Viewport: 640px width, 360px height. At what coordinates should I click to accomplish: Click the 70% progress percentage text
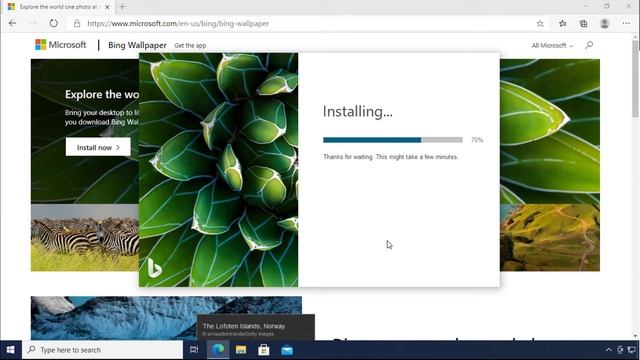click(477, 140)
